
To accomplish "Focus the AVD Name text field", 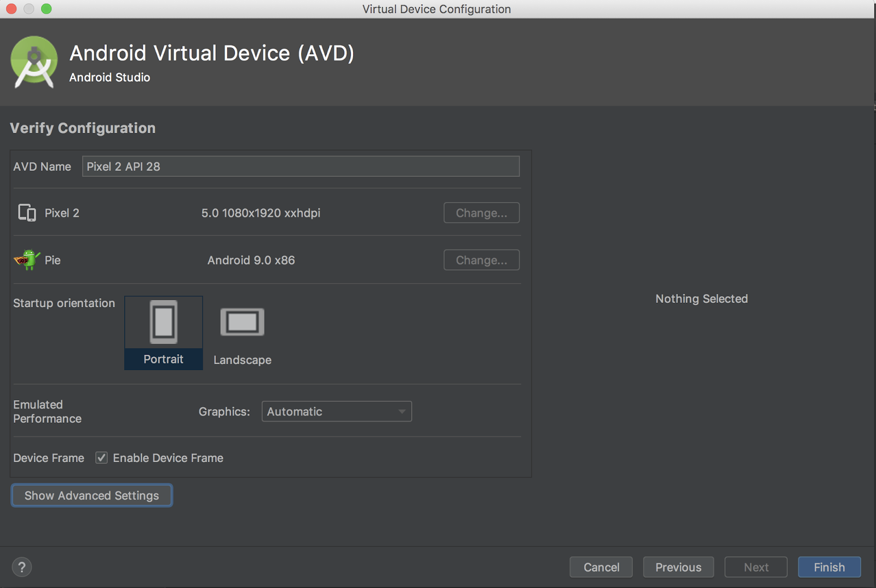I will pyautogui.click(x=301, y=166).
